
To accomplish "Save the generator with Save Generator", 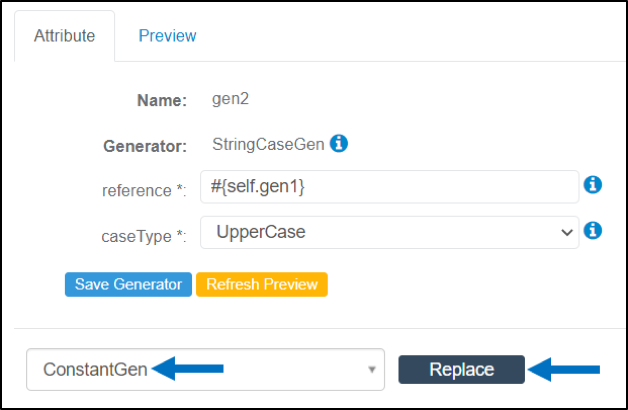I will (x=128, y=285).
